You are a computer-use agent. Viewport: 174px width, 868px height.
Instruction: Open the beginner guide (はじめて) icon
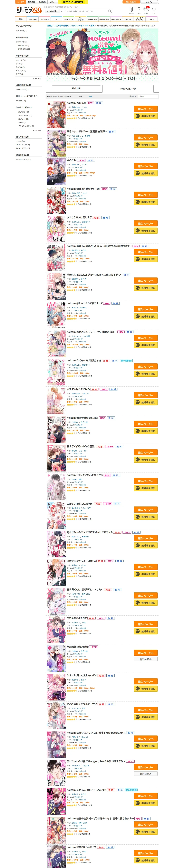click(x=131, y=10)
